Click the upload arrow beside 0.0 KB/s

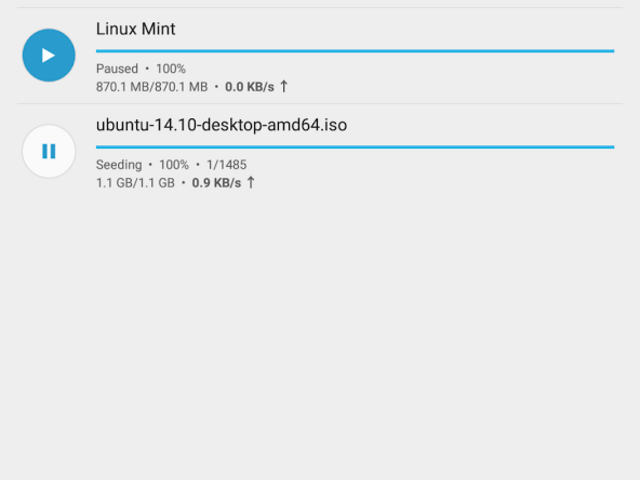pyautogui.click(x=283, y=87)
